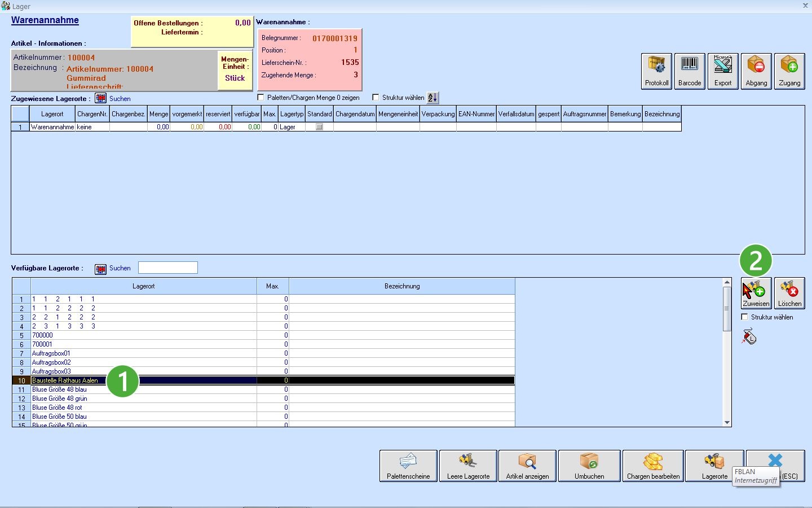The image size is (812, 508).
Task: Click Bezeichnung column header in lower table
Action: 402,286
